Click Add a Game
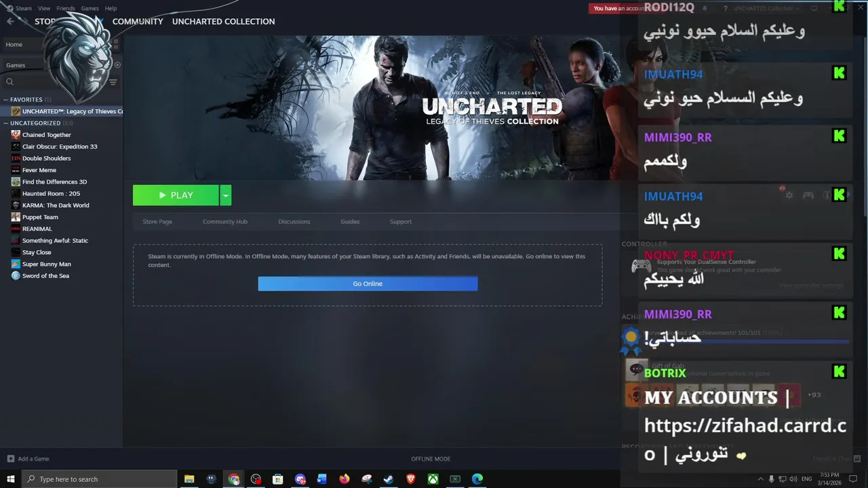Viewport: 868px width, 488px height. click(x=28, y=459)
